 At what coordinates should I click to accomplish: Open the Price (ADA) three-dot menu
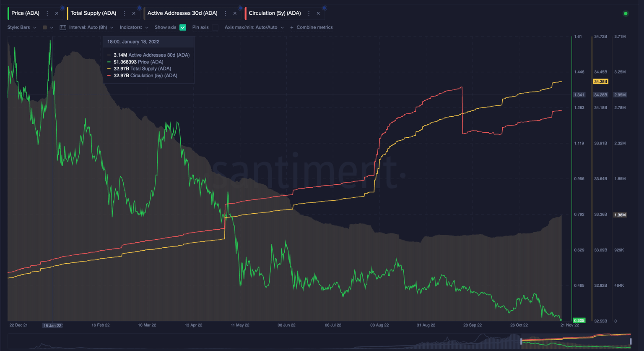pos(47,13)
